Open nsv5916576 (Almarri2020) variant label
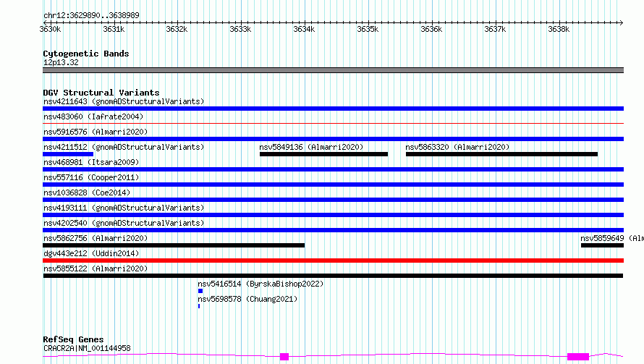The height and width of the screenshot is (364, 644). pyautogui.click(x=96, y=132)
